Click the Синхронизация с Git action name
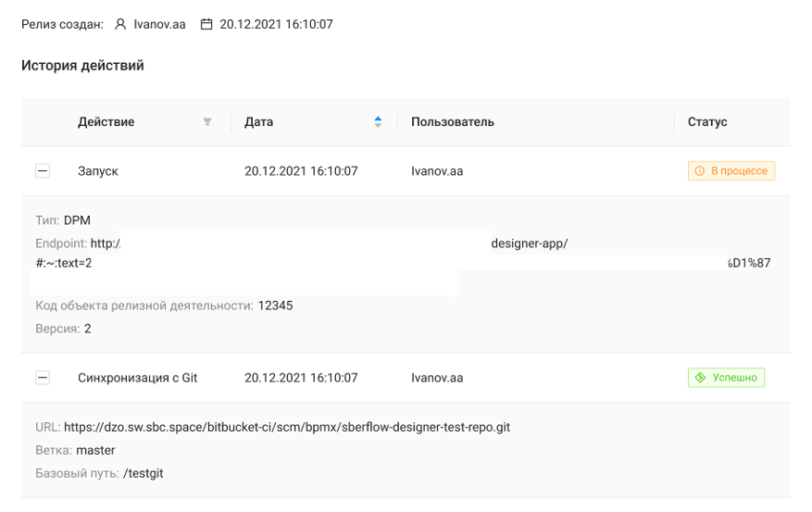 pos(137,378)
